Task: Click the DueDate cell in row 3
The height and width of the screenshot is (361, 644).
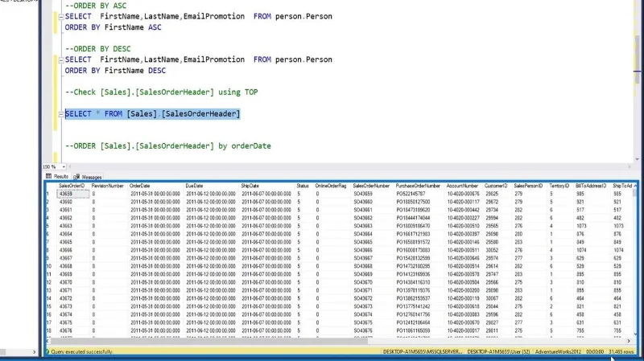Action: coord(211,210)
